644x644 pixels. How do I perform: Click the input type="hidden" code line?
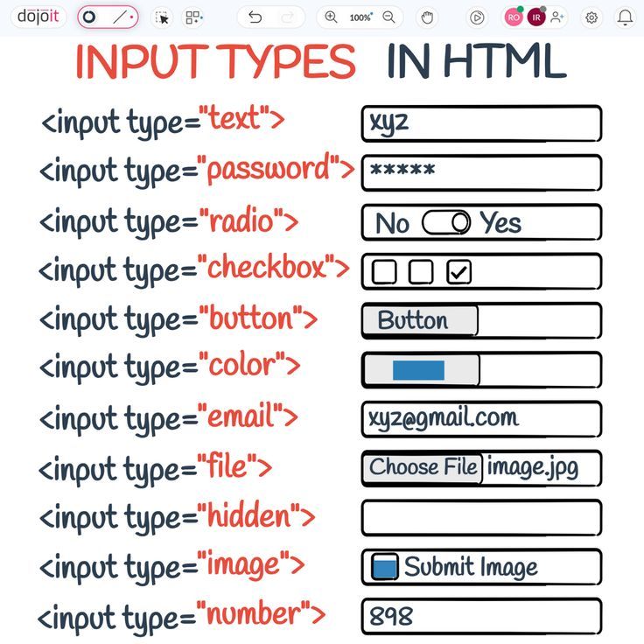point(177,517)
